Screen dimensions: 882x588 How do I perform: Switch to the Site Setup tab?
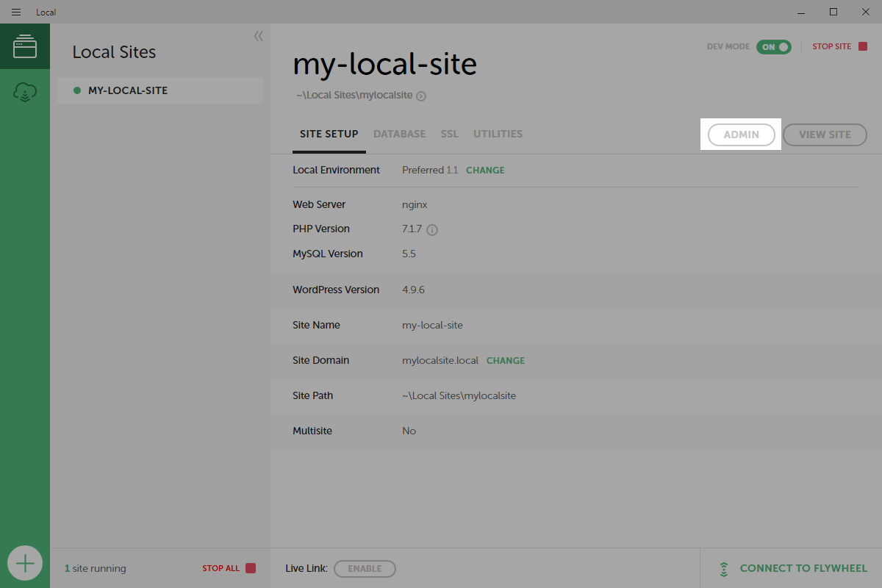pos(329,134)
